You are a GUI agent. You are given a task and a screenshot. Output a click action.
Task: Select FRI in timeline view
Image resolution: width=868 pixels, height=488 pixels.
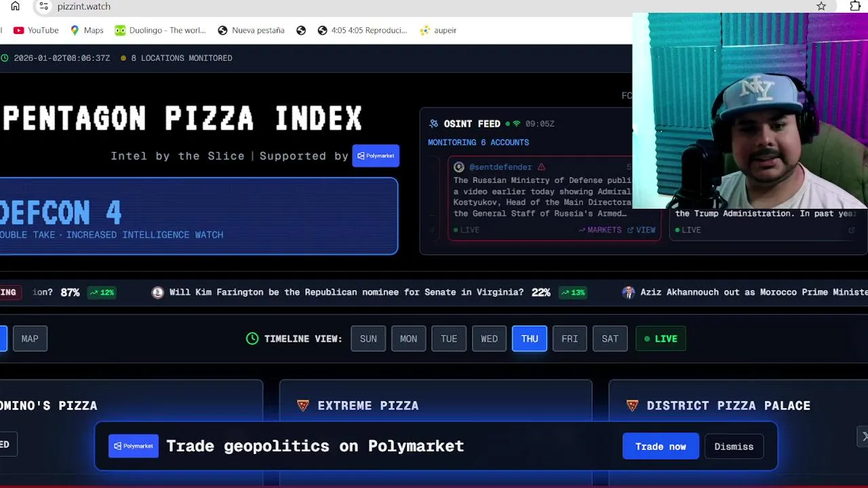tap(570, 339)
